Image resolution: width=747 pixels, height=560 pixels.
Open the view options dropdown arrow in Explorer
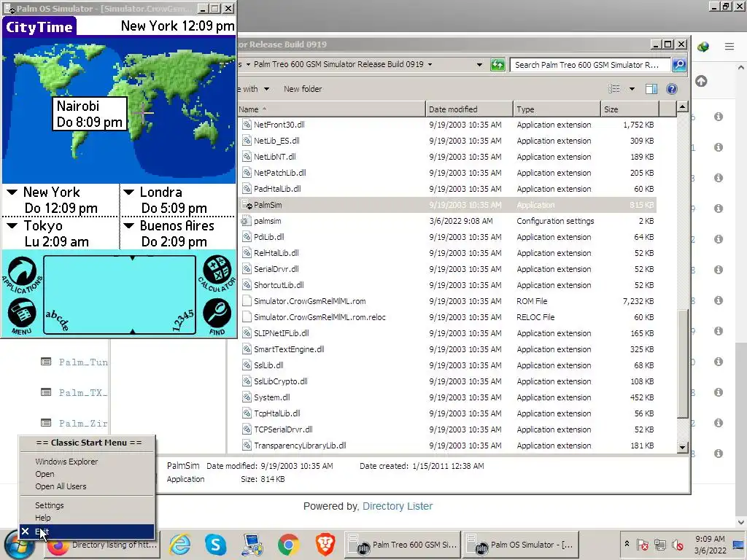[x=632, y=89]
